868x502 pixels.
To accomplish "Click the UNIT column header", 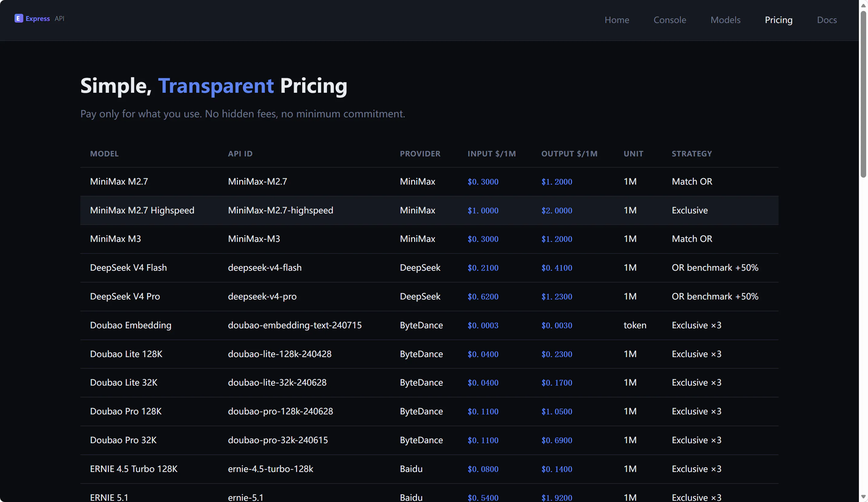I will (x=633, y=154).
